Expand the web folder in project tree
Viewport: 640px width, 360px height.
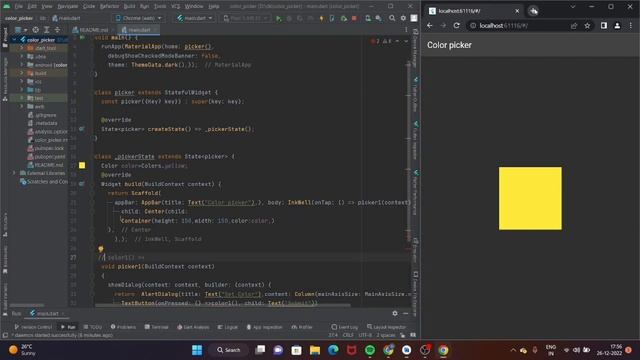[22, 107]
